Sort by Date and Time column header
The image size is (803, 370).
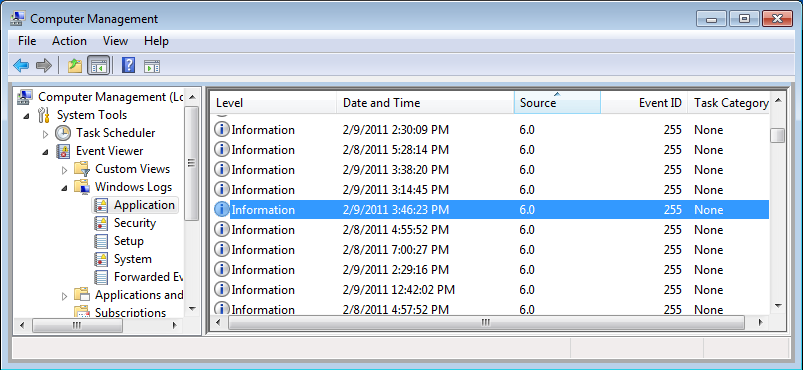[x=425, y=102]
